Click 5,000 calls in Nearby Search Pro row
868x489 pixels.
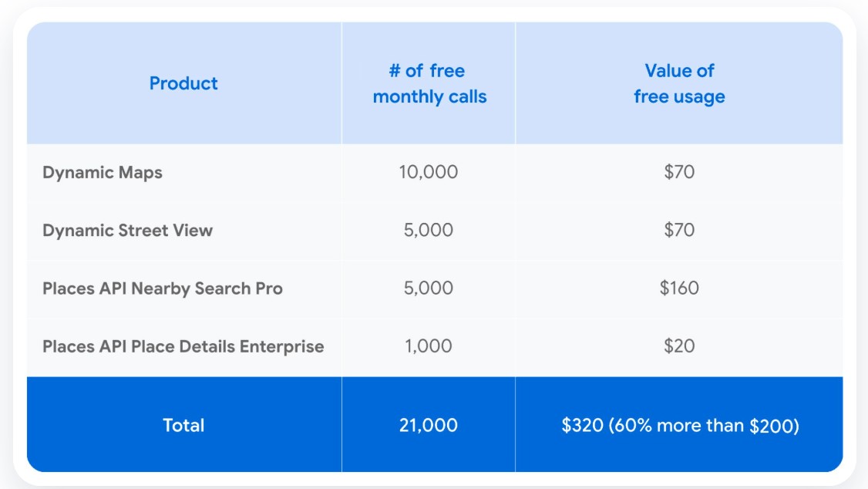[429, 288]
